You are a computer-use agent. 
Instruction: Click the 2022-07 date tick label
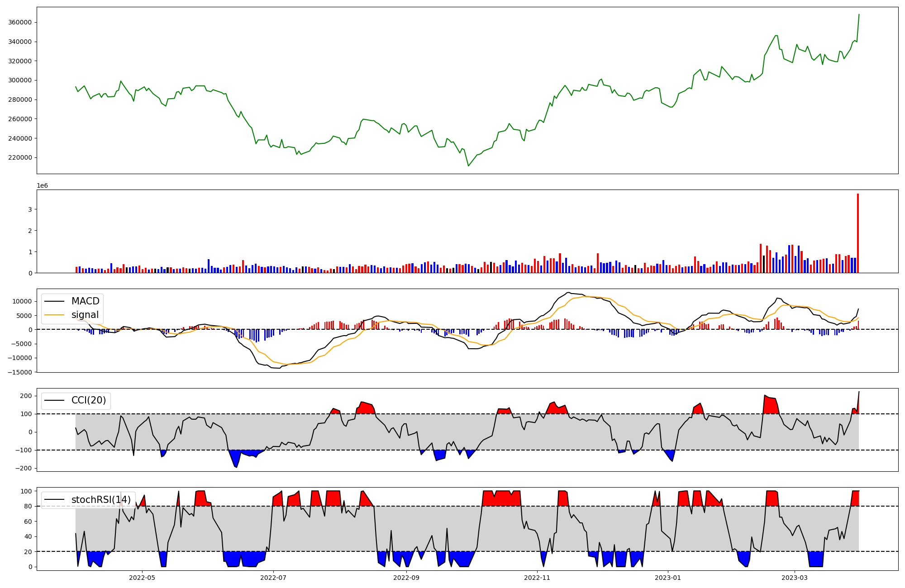[274, 578]
